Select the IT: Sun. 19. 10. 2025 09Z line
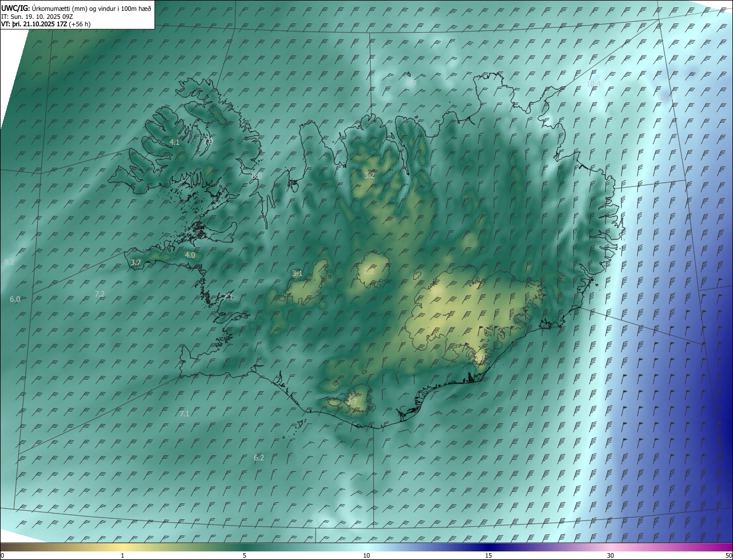 37,17
